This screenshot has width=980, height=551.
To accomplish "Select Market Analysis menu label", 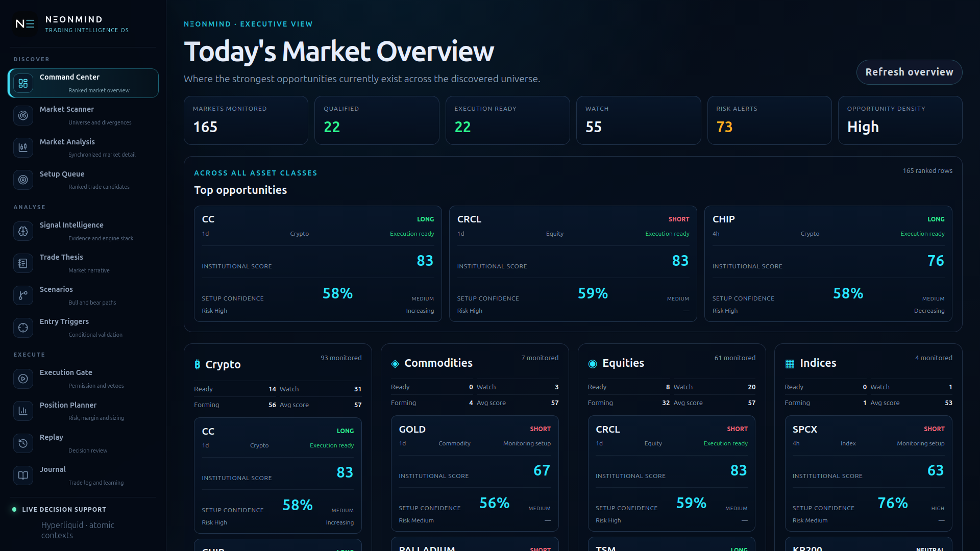I will coord(67,142).
